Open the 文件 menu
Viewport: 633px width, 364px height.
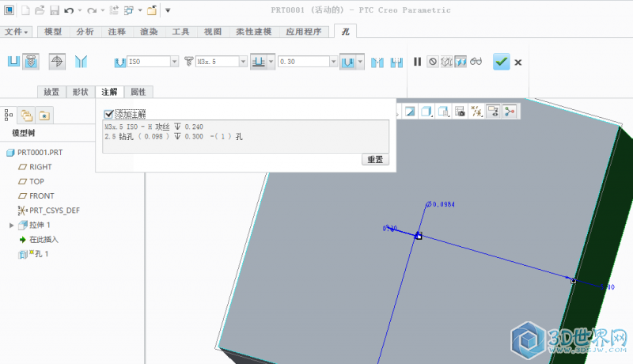pyautogui.click(x=16, y=32)
